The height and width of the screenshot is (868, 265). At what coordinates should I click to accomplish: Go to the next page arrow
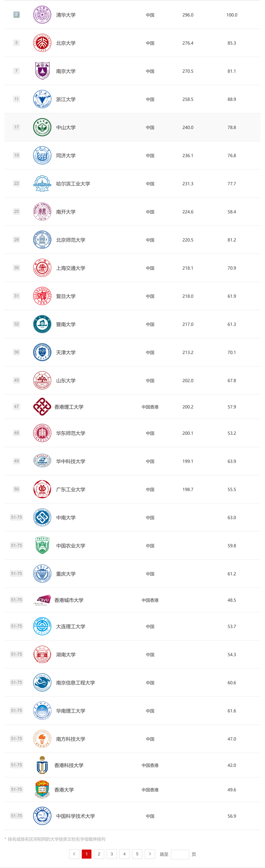point(150,854)
